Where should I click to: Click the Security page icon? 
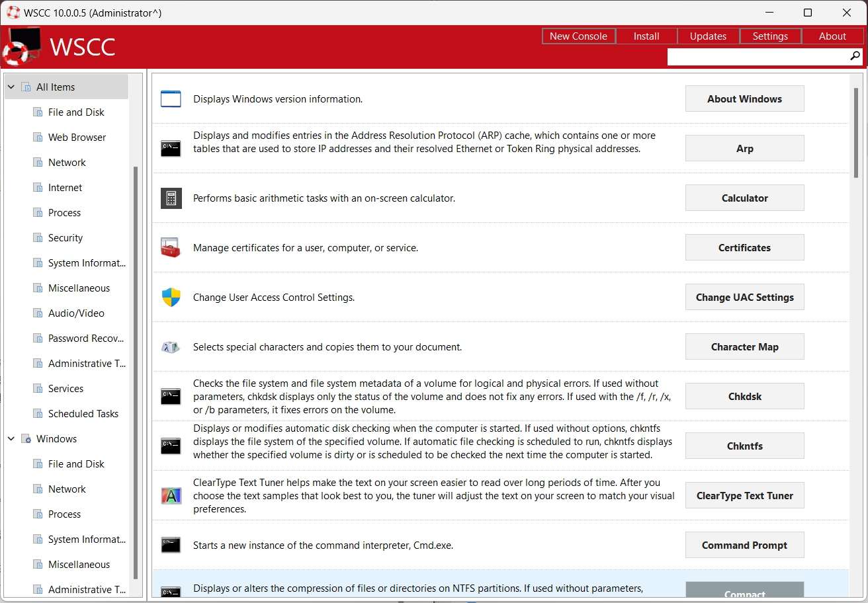pyautogui.click(x=38, y=238)
